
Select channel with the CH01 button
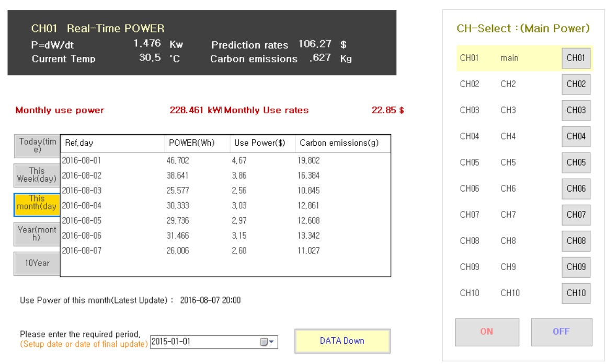[576, 58]
